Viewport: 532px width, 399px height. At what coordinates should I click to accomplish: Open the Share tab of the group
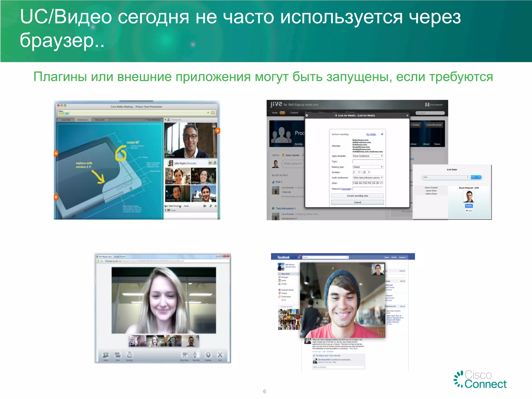[437, 144]
